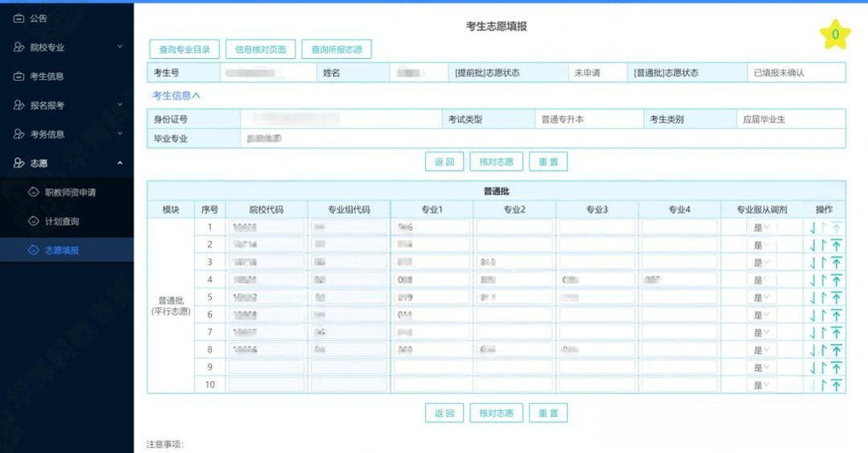Select 计划查询 in the sidebar
This screenshot has width=868, height=453.
(x=62, y=222)
